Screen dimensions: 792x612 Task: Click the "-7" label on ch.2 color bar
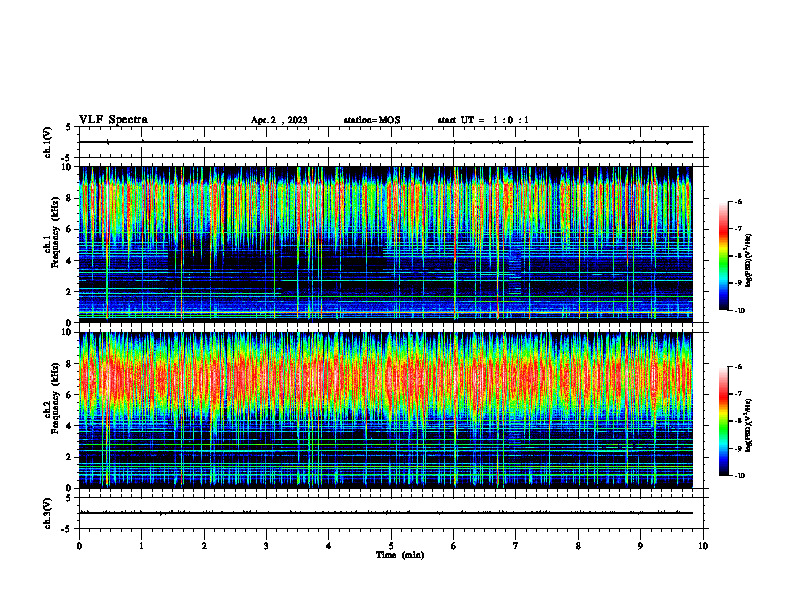[x=738, y=394]
